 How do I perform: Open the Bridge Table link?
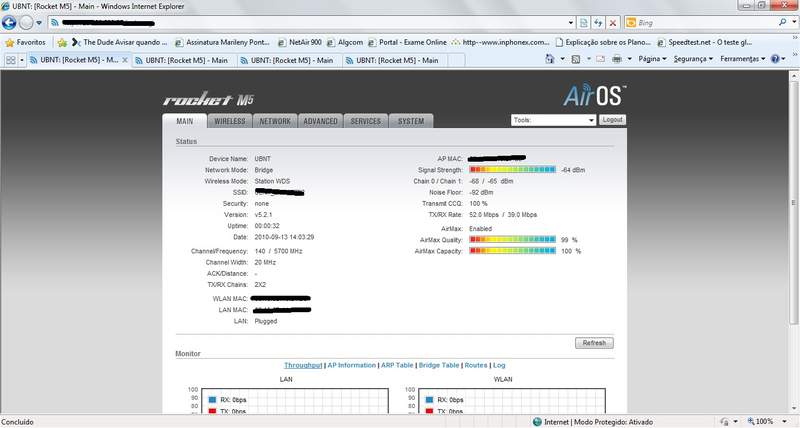click(439, 365)
